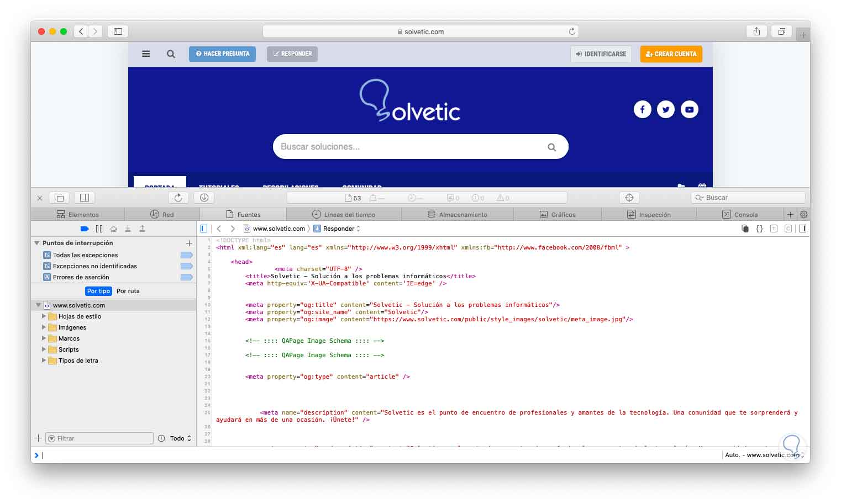Open Solvetic's Twitter page icon
The height and width of the screenshot is (504, 841).
[x=666, y=109]
